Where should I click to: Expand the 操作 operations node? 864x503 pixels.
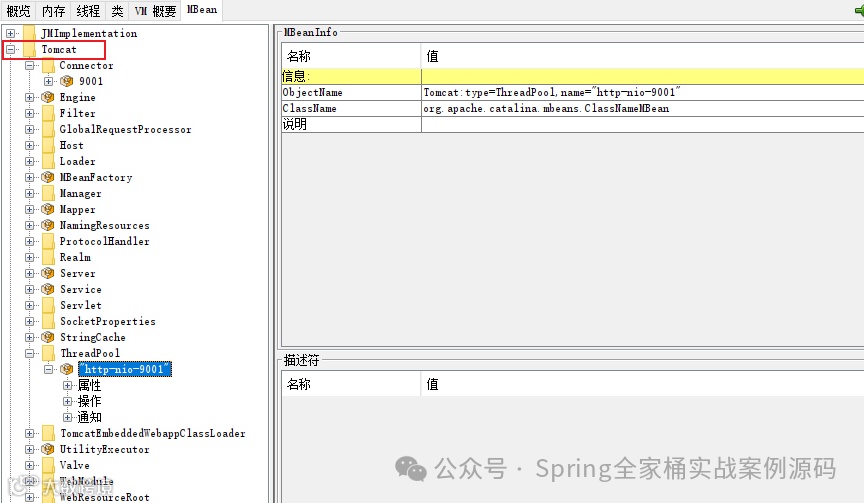click(x=67, y=401)
